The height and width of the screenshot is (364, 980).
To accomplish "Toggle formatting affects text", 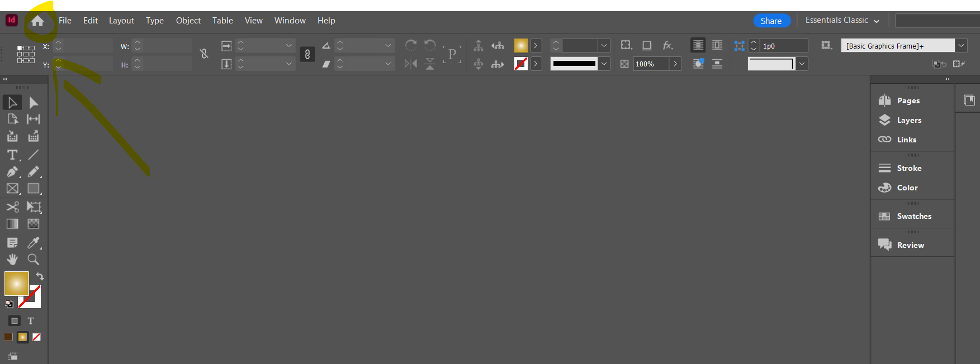I will click(x=31, y=320).
